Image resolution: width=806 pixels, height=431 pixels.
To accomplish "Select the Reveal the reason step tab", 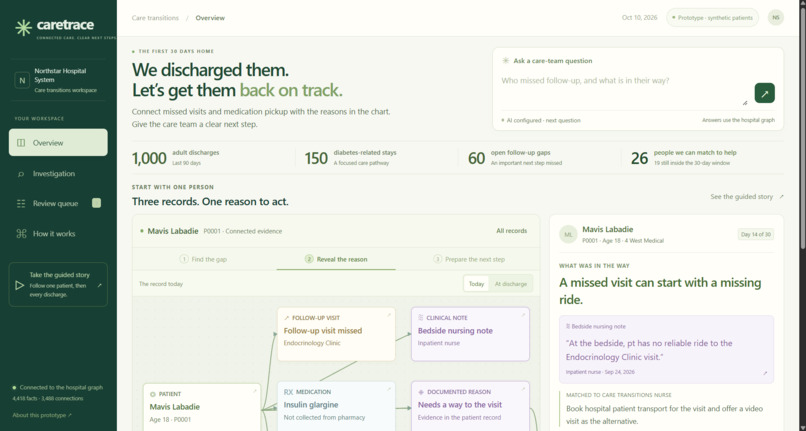I will click(336, 259).
